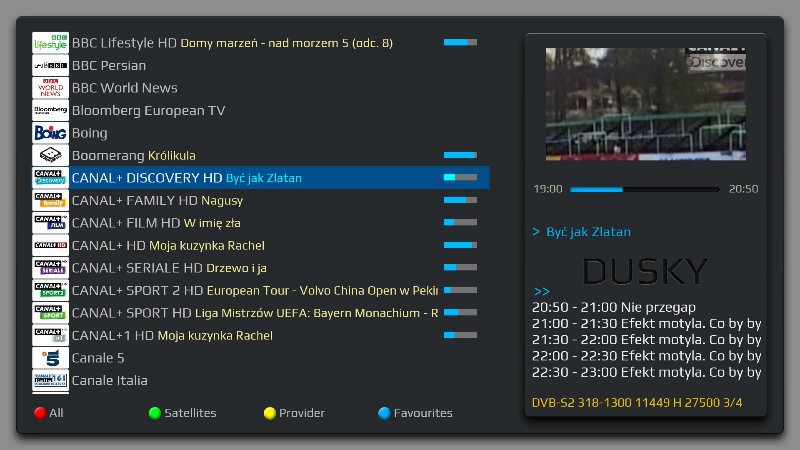Click the Canale 5 logo icon
The height and width of the screenshot is (450, 800).
(x=50, y=357)
